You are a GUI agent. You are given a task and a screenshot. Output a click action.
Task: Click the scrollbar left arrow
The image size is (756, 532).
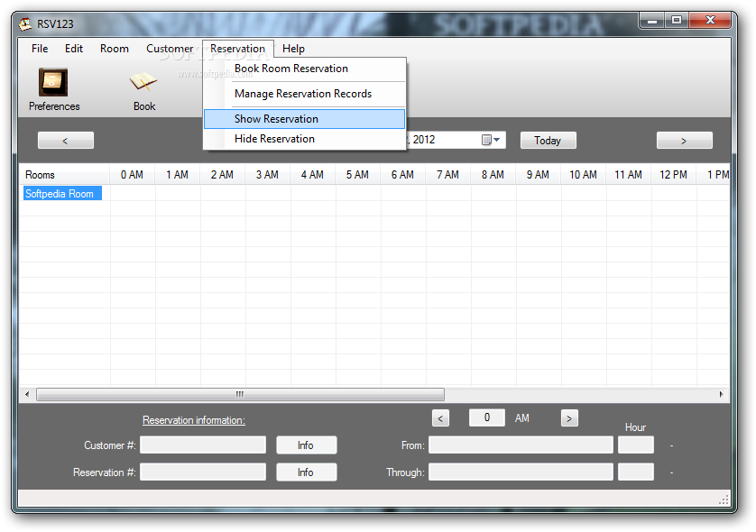[27, 394]
